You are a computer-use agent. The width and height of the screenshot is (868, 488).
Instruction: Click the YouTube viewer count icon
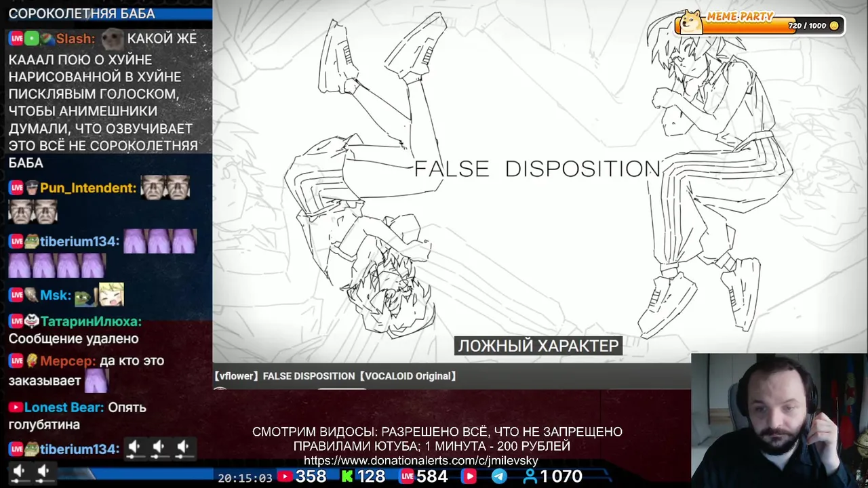[x=285, y=476]
